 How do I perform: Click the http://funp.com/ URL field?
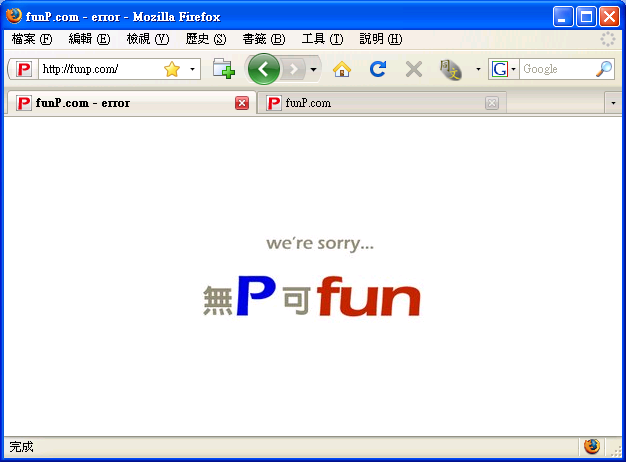[100, 69]
